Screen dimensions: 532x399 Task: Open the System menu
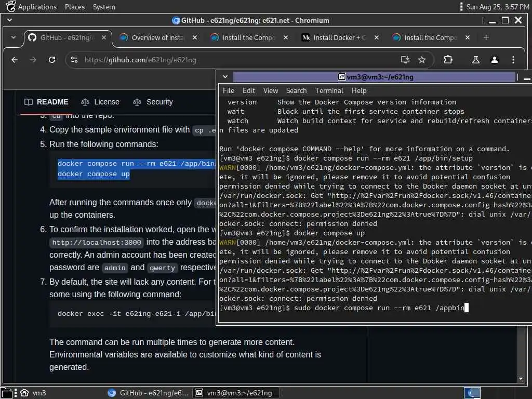coord(104,7)
